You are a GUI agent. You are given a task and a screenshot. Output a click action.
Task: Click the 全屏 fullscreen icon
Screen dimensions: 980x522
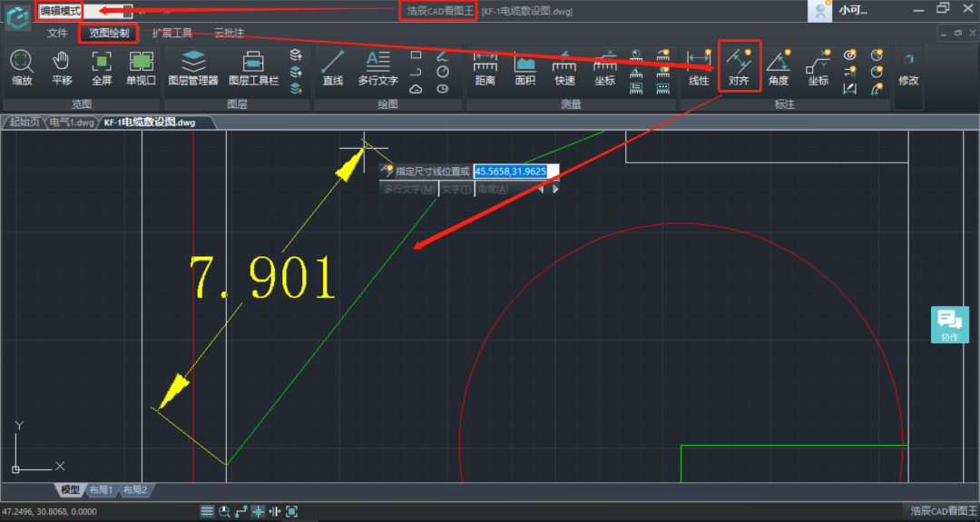pos(102,67)
